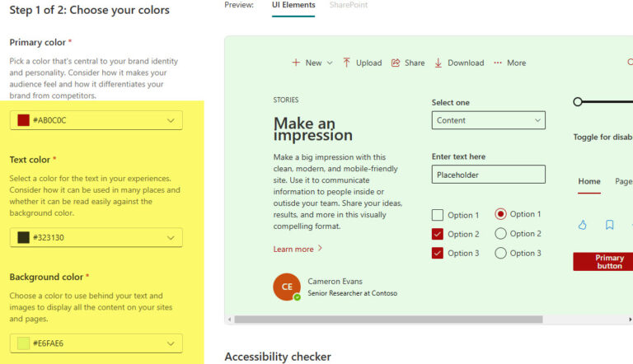Switch to the UI Elements preview tab
The height and width of the screenshot is (364, 633).
coord(293,5)
